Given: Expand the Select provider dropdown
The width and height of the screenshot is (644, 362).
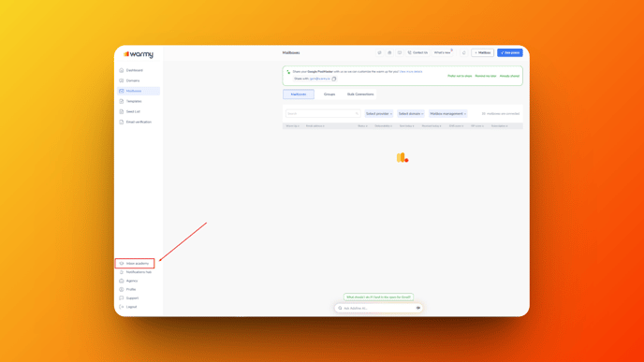Looking at the screenshot, I should pos(379,114).
